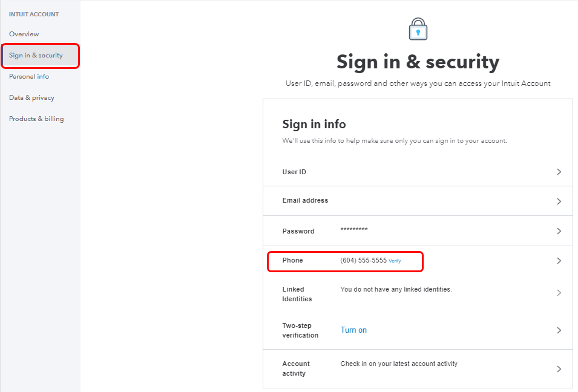578x392 pixels.
Task: Expand the Two-step verification chevron
Action: (x=559, y=330)
